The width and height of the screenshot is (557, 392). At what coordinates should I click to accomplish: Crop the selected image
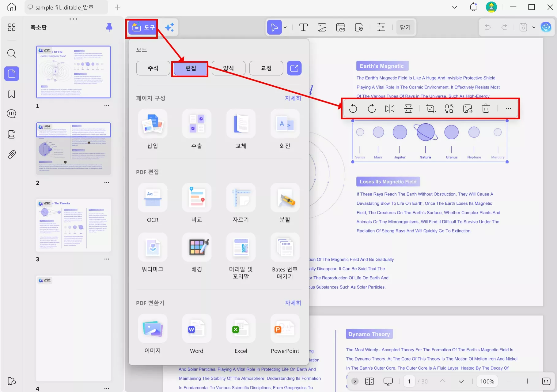(431, 109)
